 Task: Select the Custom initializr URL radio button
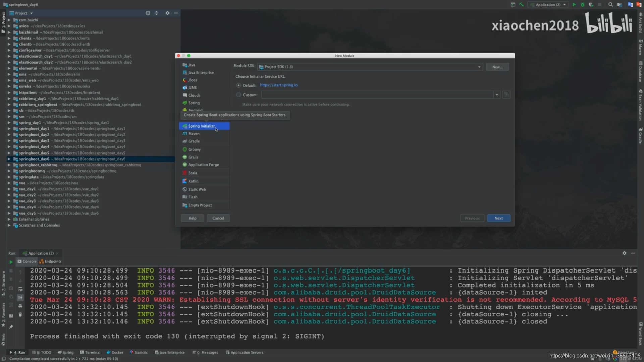point(238,95)
